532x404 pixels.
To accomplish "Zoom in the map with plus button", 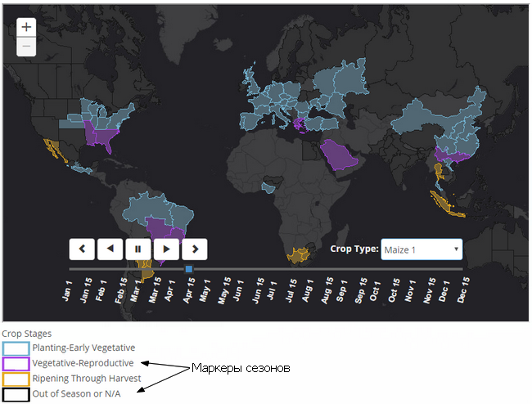I will pos(26,27).
